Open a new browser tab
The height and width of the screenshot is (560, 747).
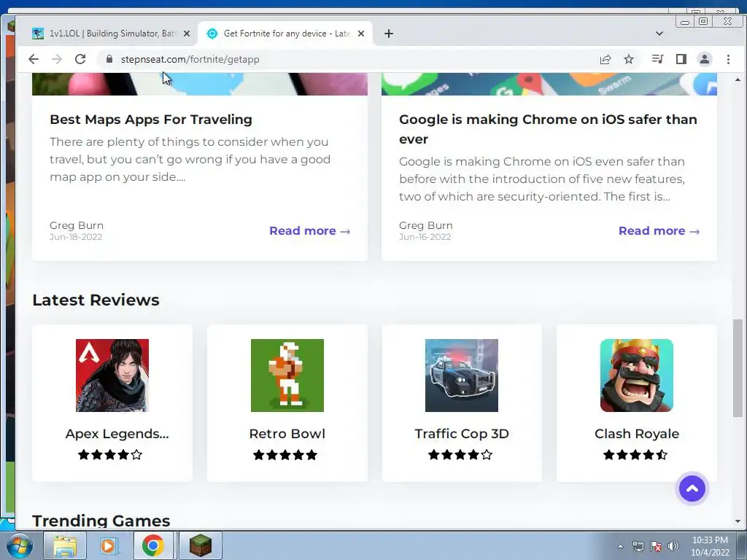tap(389, 34)
